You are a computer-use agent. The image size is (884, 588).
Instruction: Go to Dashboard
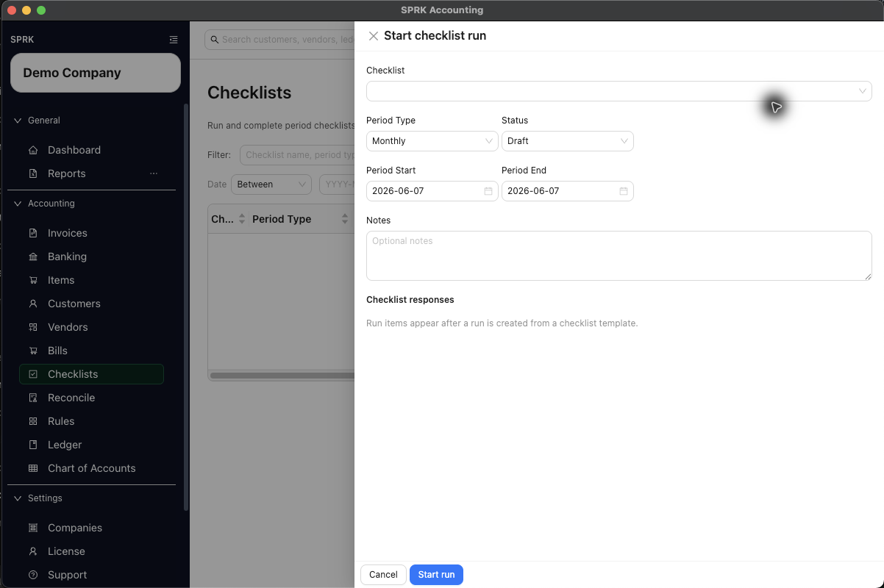(74, 150)
